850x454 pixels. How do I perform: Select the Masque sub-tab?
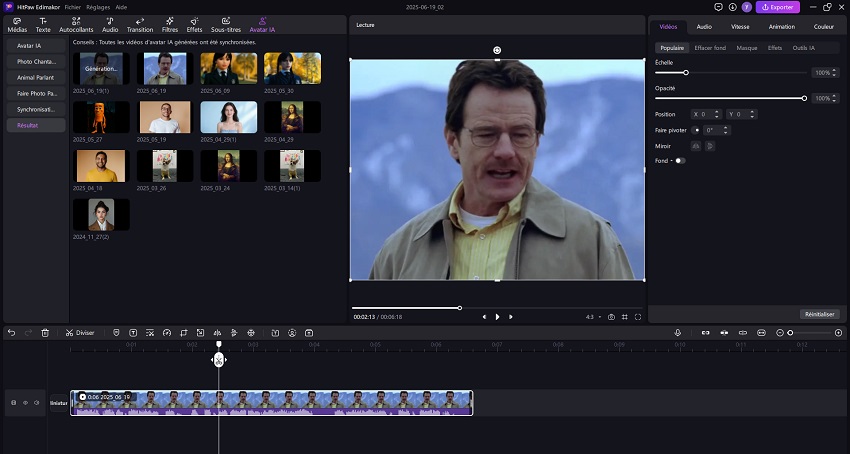[746, 48]
